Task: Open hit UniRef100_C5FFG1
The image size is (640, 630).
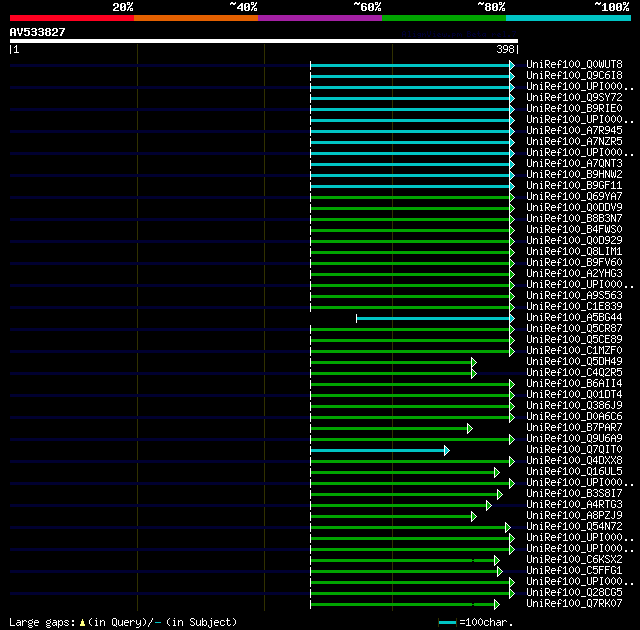Action: (x=574, y=571)
